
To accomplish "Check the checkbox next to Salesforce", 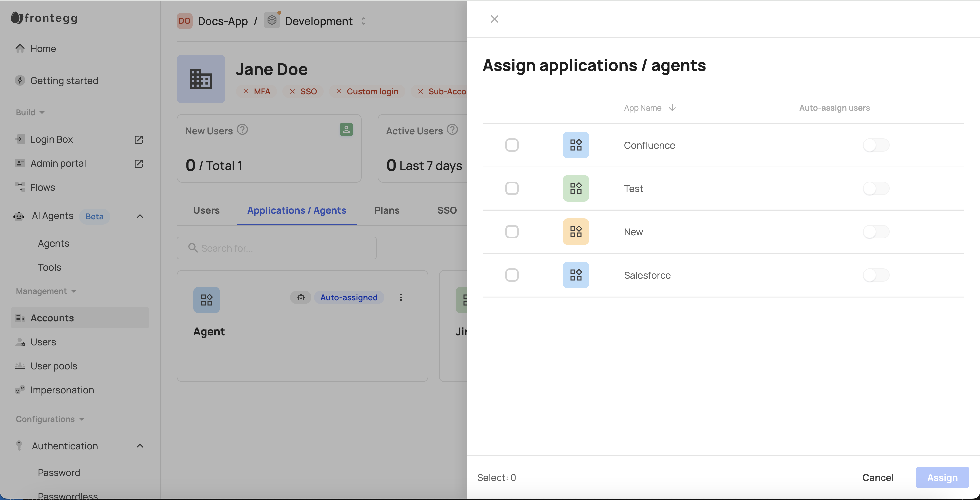I will 512,275.
